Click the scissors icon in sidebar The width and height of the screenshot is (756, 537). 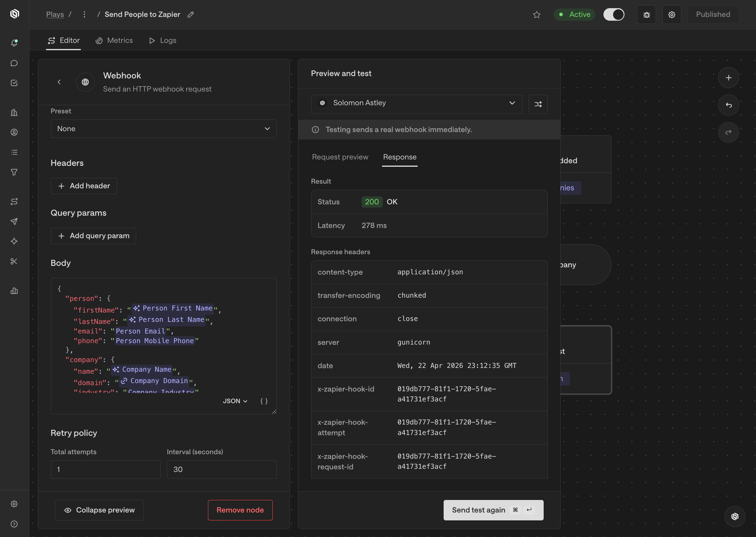click(14, 261)
